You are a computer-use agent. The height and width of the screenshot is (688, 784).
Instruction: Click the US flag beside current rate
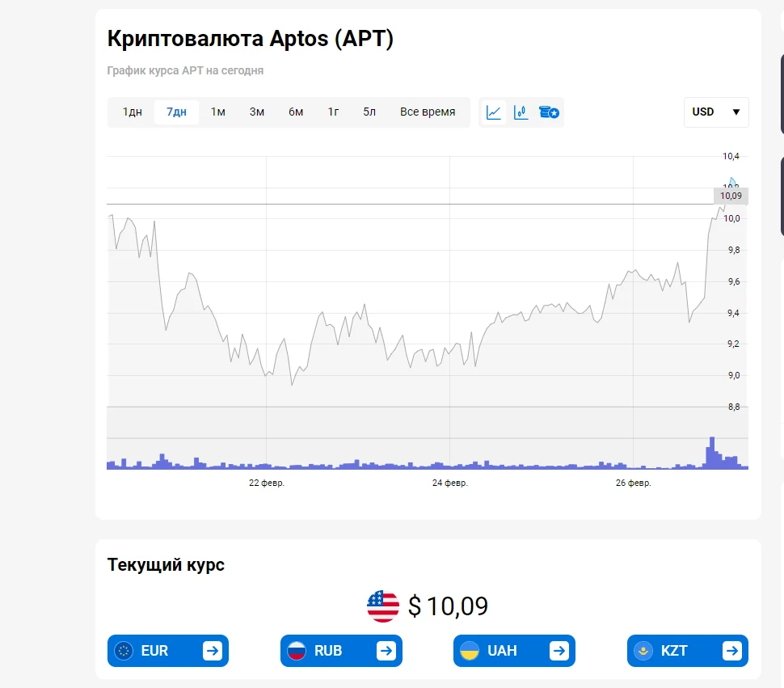tap(383, 606)
